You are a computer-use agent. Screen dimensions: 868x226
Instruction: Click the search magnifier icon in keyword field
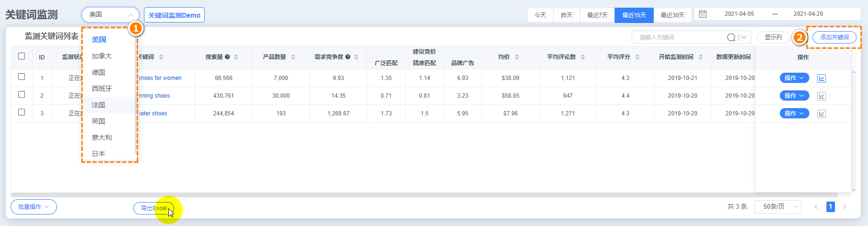click(731, 37)
